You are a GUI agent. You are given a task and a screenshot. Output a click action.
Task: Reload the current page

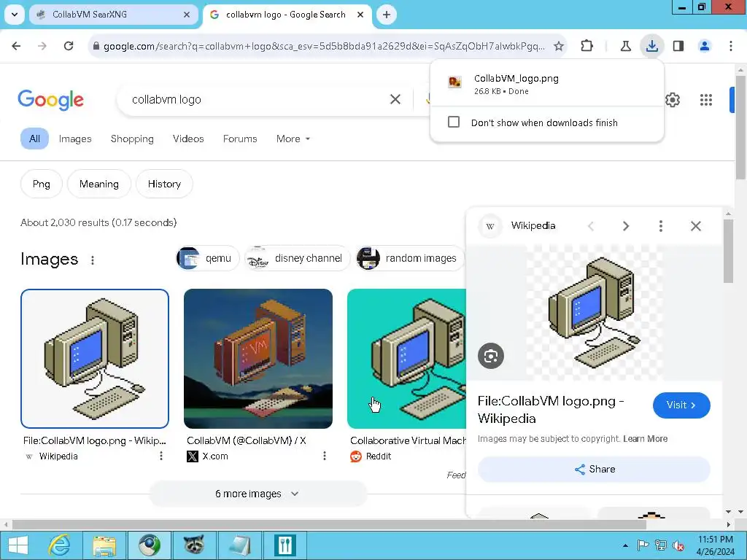tap(69, 46)
